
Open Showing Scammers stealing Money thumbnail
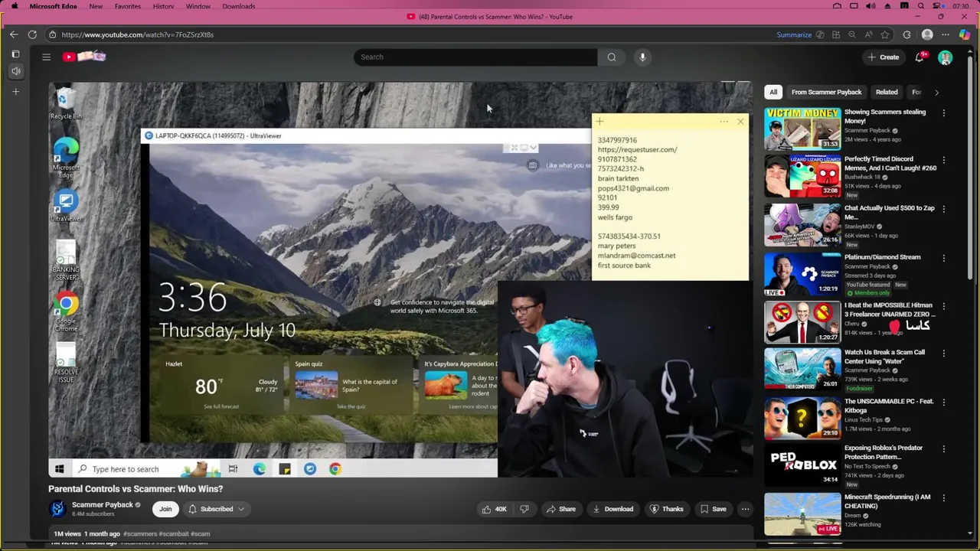pos(802,129)
